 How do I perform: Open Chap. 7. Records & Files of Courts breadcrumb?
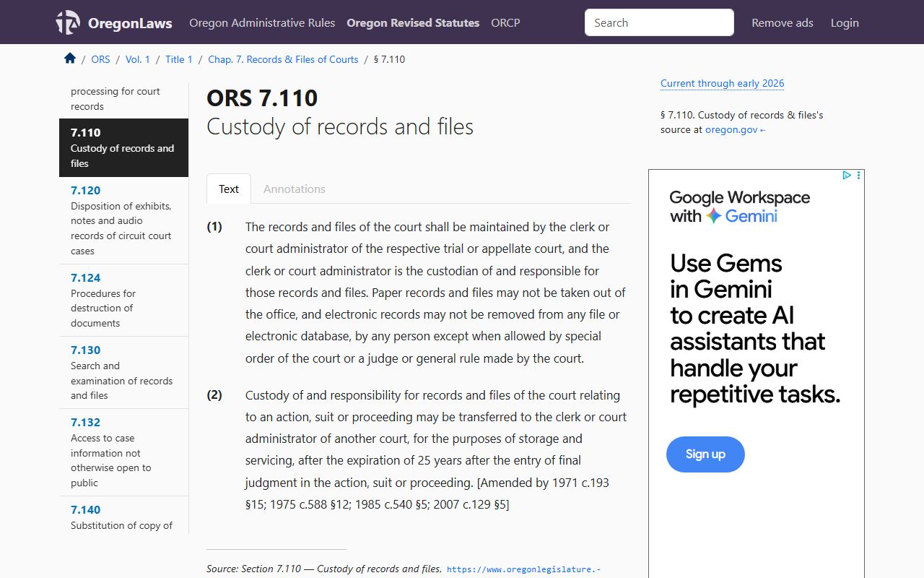coord(283,59)
